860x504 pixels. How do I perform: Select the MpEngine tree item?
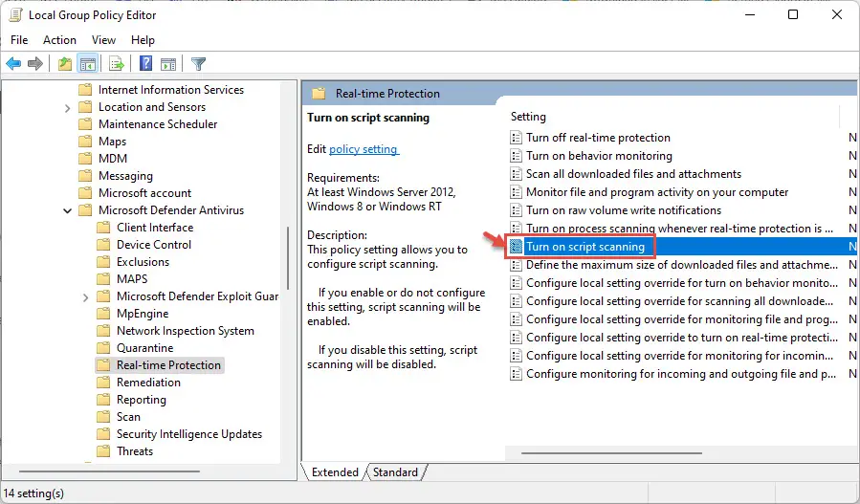[143, 314]
